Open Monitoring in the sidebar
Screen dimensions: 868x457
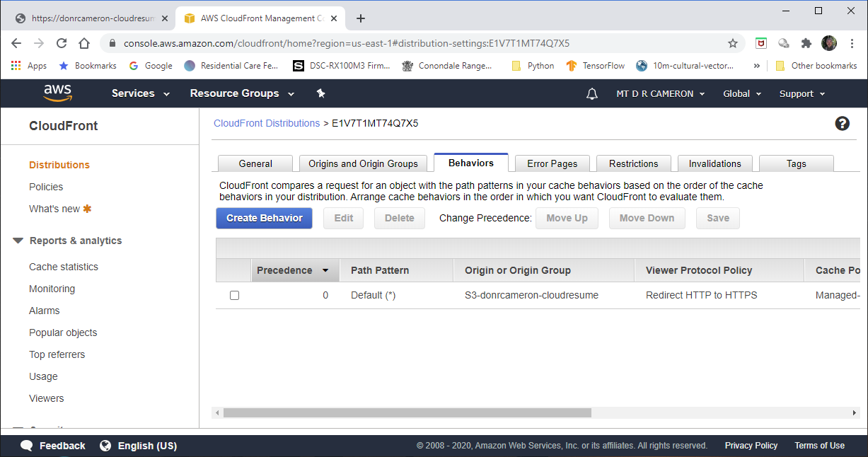click(52, 289)
